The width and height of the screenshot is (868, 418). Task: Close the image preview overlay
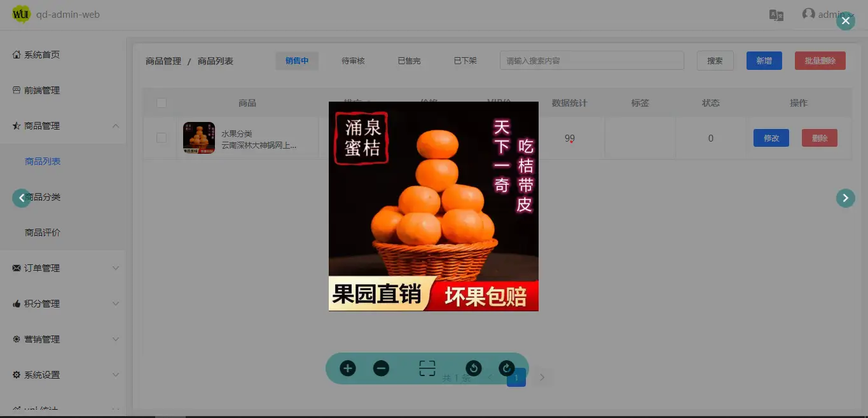click(845, 22)
